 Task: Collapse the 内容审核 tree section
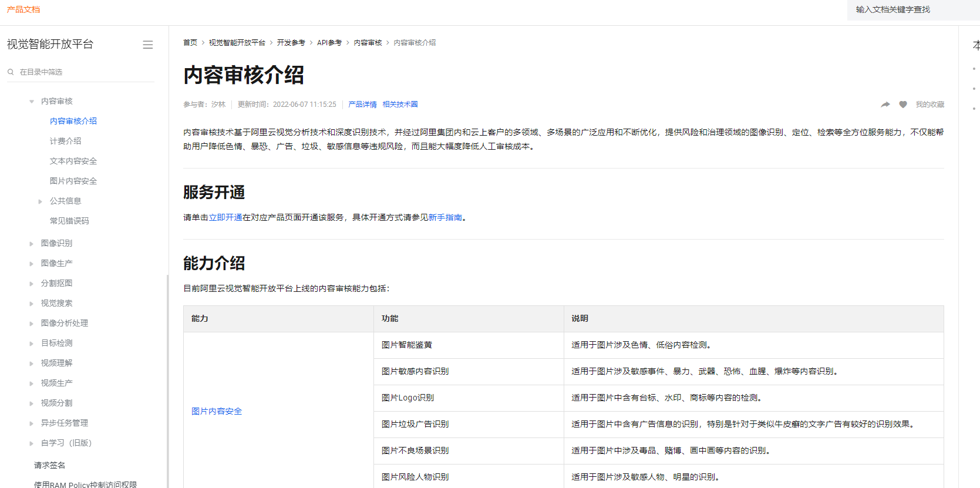[32, 102]
